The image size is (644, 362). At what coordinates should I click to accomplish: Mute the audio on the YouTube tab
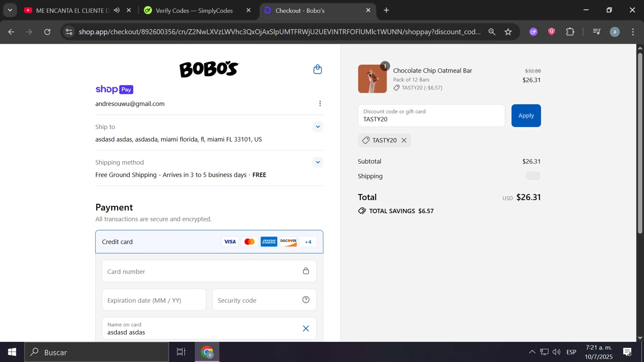[117, 10]
